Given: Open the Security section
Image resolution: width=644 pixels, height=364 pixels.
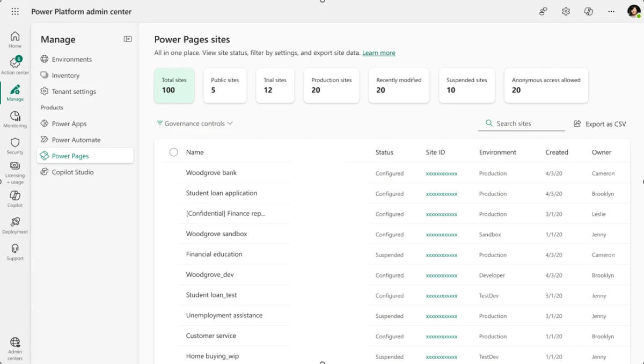Looking at the screenshot, I should coord(14,145).
